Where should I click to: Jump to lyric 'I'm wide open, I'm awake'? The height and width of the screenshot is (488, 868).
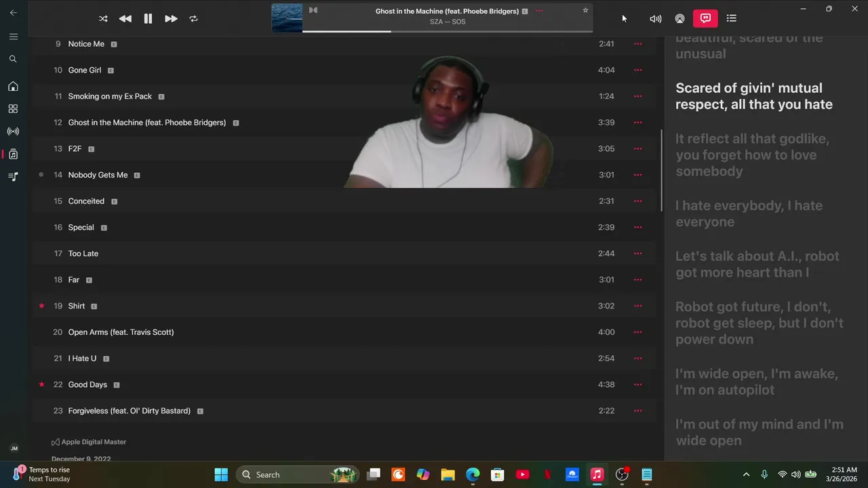coord(756,382)
